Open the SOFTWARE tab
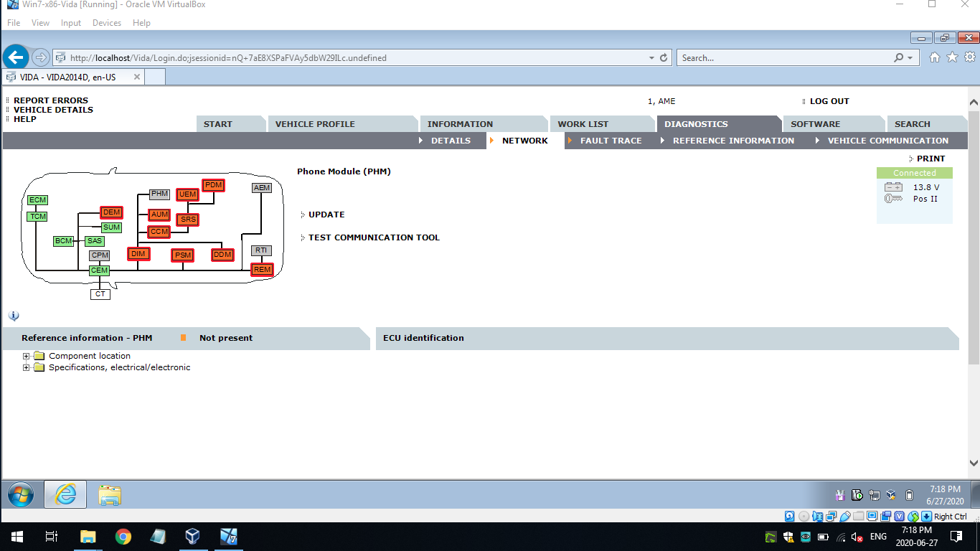The height and width of the screenshot is (551, 980). [815, 124]
